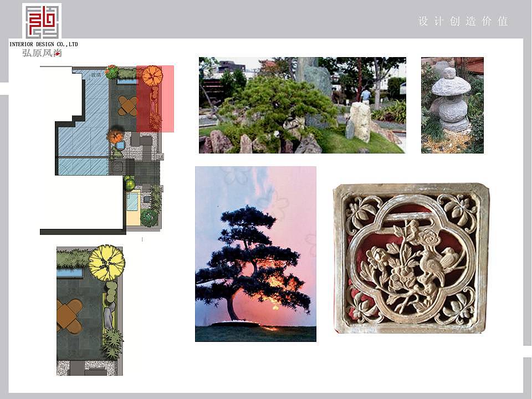Click the red seal company logo
This screenshot has width=532, height=399.
pyautogui.click(x=42, y=21)
